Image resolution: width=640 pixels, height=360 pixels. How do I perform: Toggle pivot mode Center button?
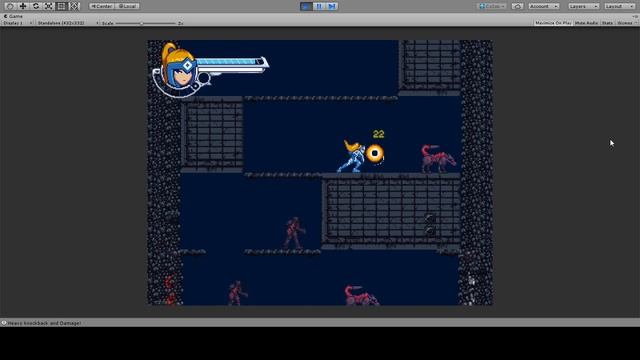click(x=102, y=6)
